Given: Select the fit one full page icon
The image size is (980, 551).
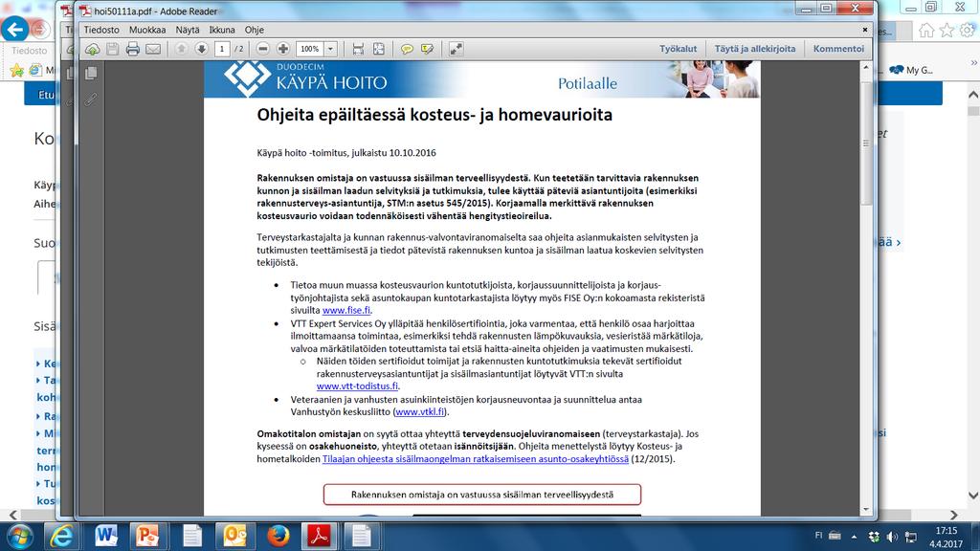Looking at the screenshot, I should click(x=379, y=49).
